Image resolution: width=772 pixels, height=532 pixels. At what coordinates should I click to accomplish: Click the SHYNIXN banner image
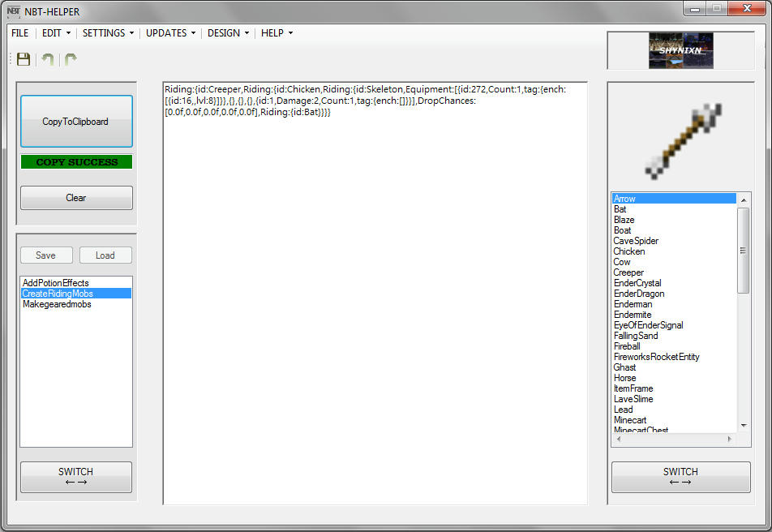click(x=680, y=49)
